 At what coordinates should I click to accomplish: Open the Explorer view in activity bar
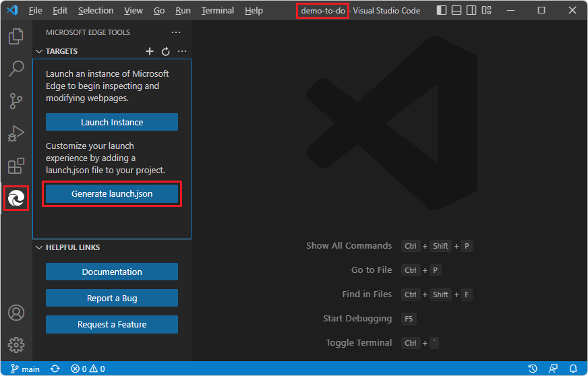click(x=16, y=36)
